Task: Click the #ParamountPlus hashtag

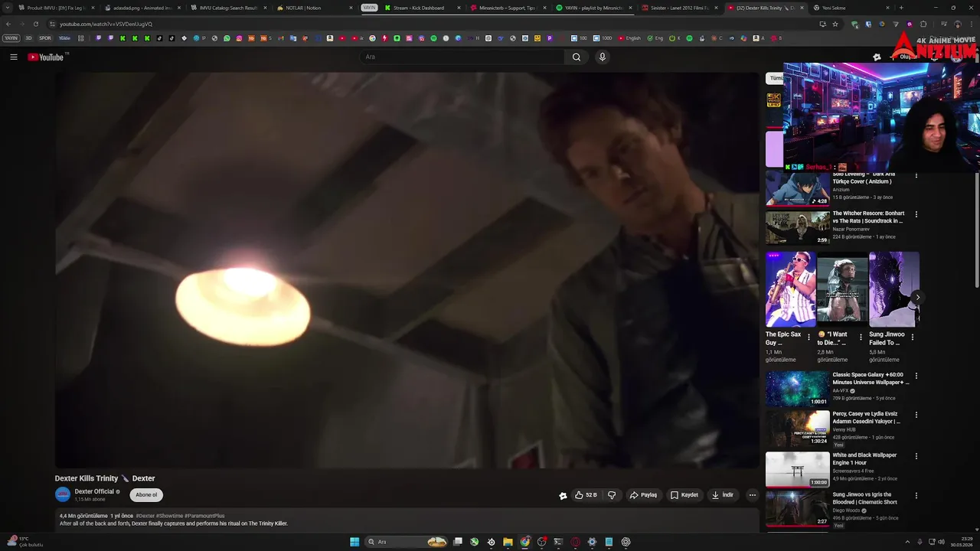Action: point(204,516)
